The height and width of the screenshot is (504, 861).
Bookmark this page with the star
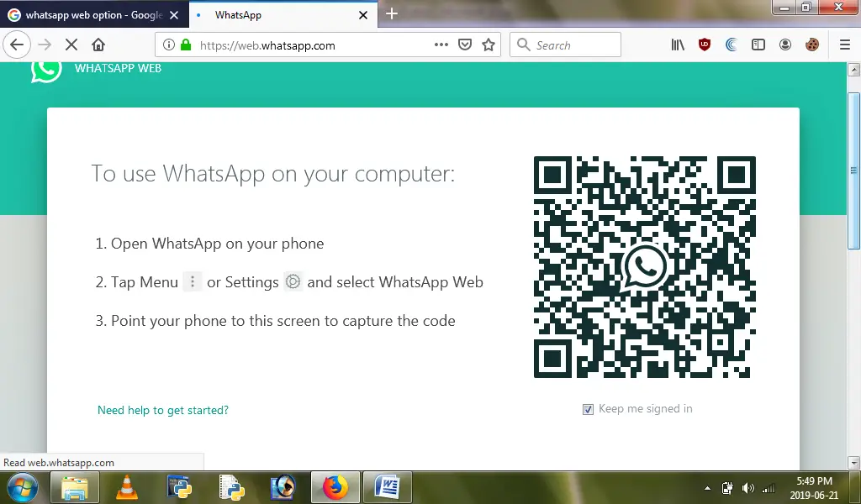(489, 45)
